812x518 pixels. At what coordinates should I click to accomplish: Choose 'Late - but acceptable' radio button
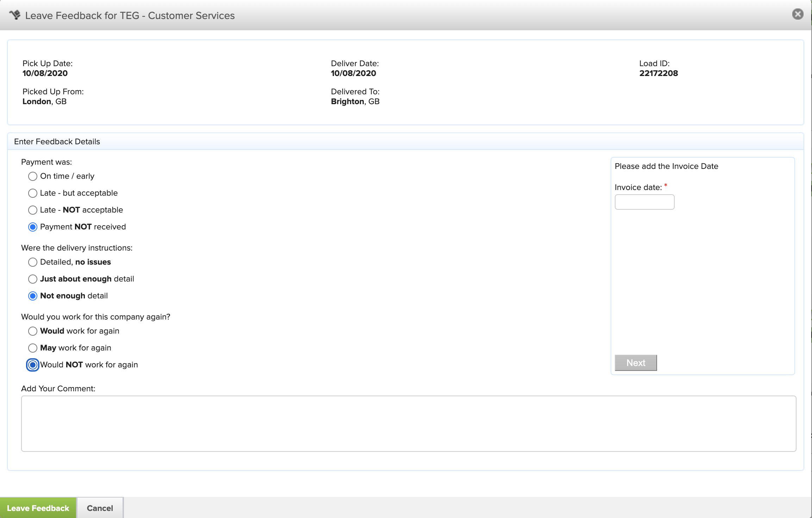click(x=33, y=193)
